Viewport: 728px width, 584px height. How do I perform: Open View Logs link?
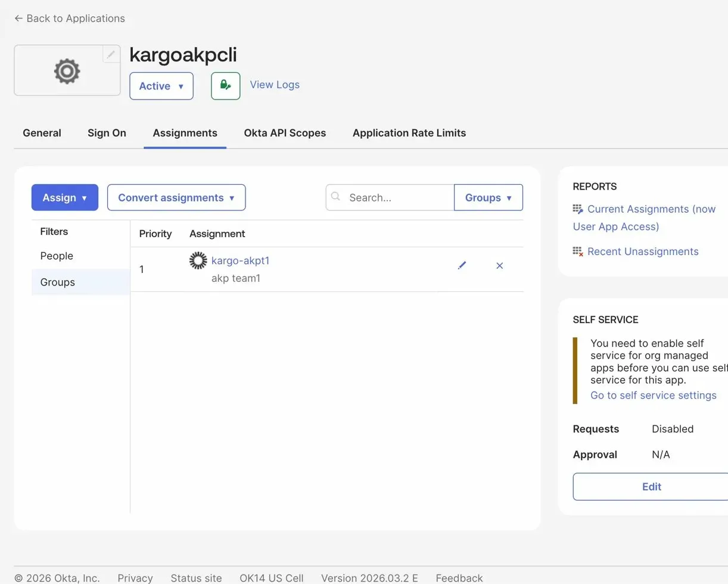pos(275,85)
